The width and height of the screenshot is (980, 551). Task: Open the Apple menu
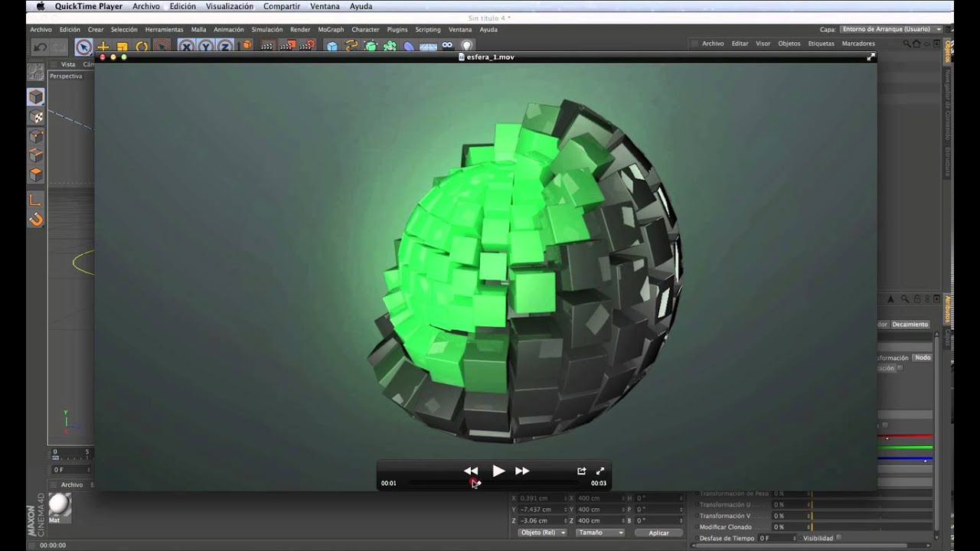tap(40, 6)
